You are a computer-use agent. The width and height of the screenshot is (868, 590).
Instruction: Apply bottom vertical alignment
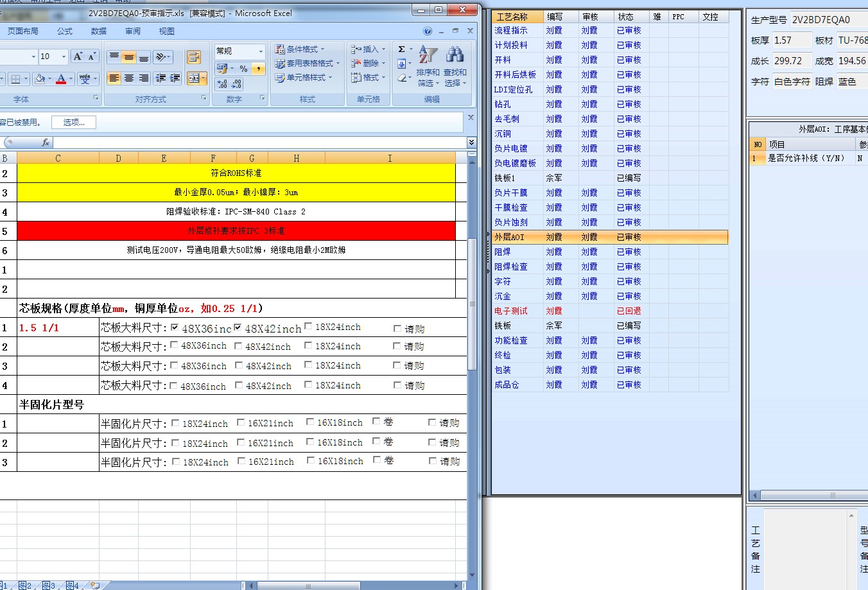(144, 56)
